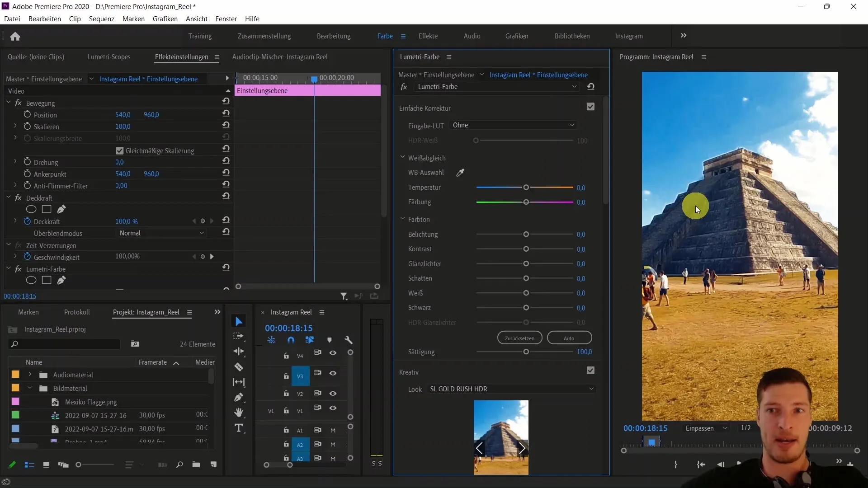This screenshot has height=488, width=868.
Task: Select the Hand tool
Action: click(x=239, y=413)
